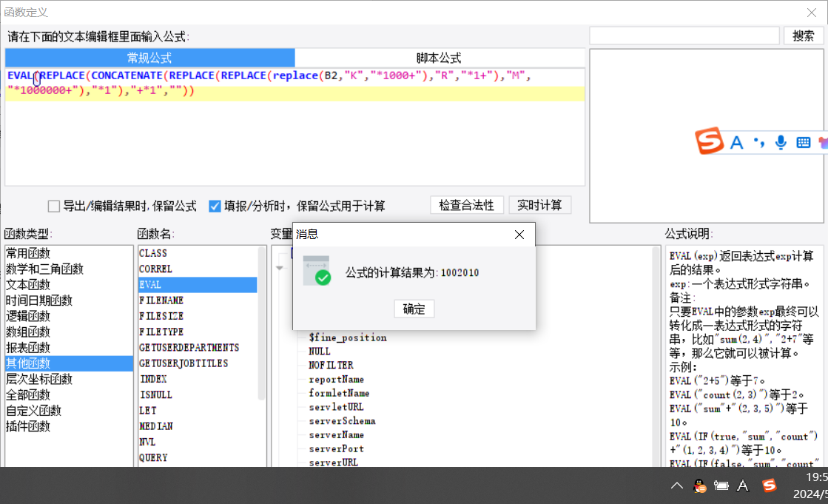Select reportName variable
The width and height of the screenshot is (828, 504).
(x=337, y=380)
